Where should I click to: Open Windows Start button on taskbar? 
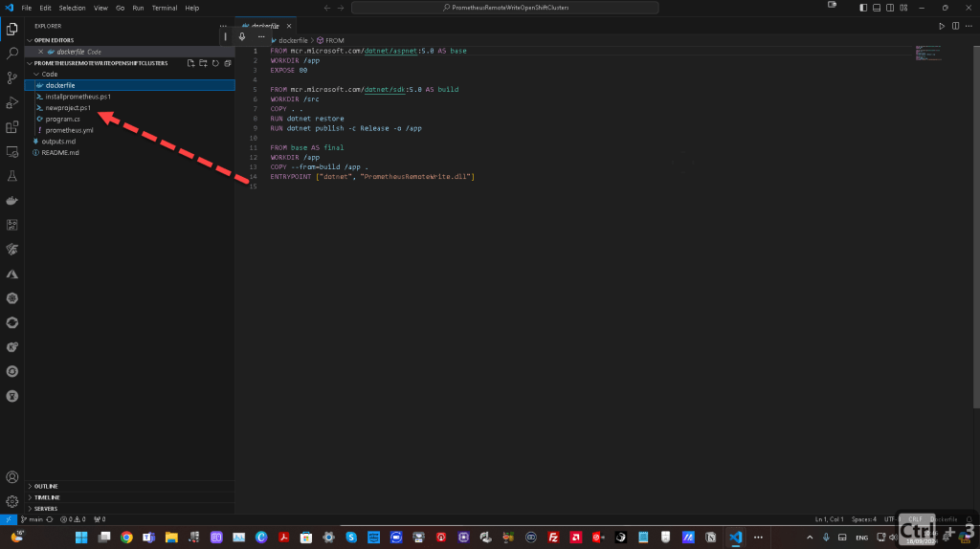[x=81, y=538]
